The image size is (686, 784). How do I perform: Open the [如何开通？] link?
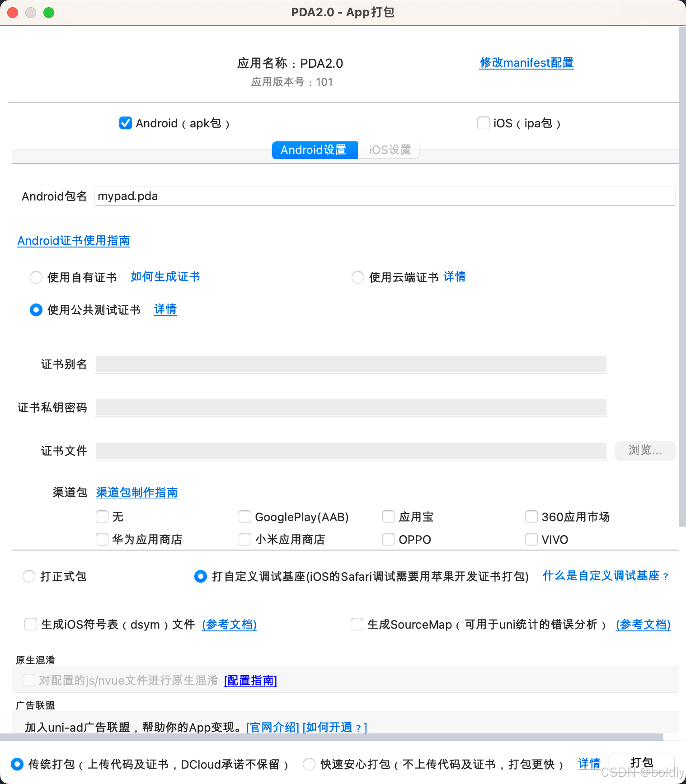click(x=335, y=727)
